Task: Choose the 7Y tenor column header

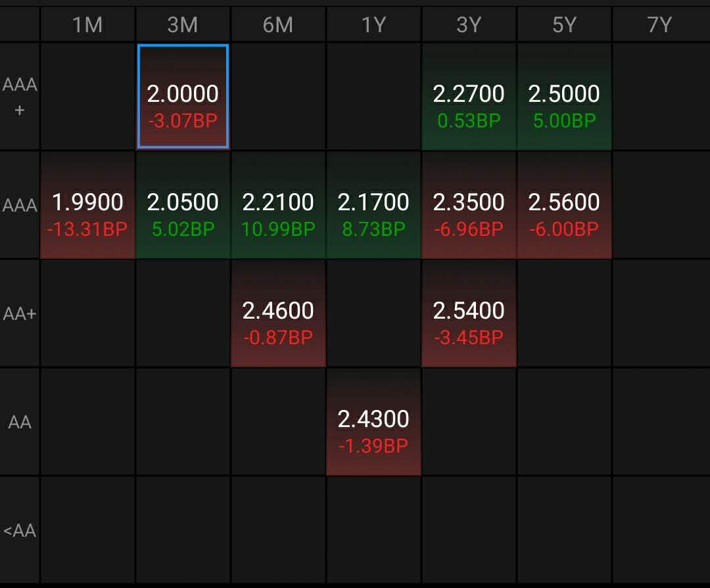Action: point(659,25)
